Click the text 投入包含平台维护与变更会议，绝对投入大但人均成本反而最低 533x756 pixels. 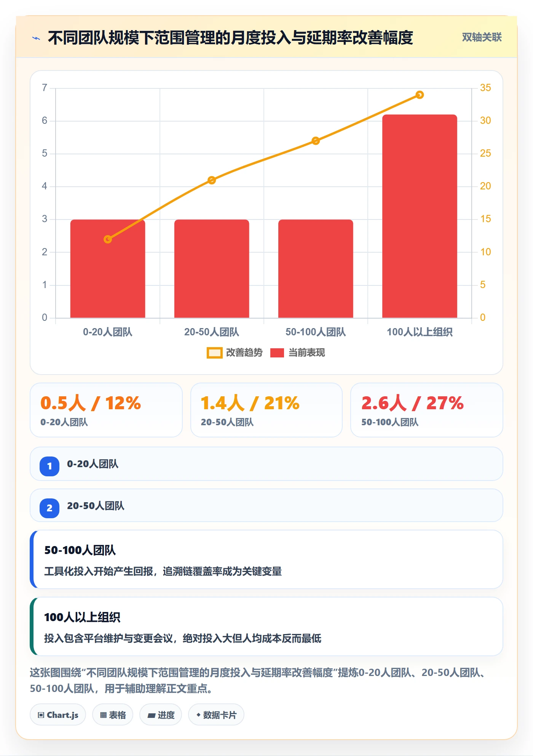coord(183,639)
